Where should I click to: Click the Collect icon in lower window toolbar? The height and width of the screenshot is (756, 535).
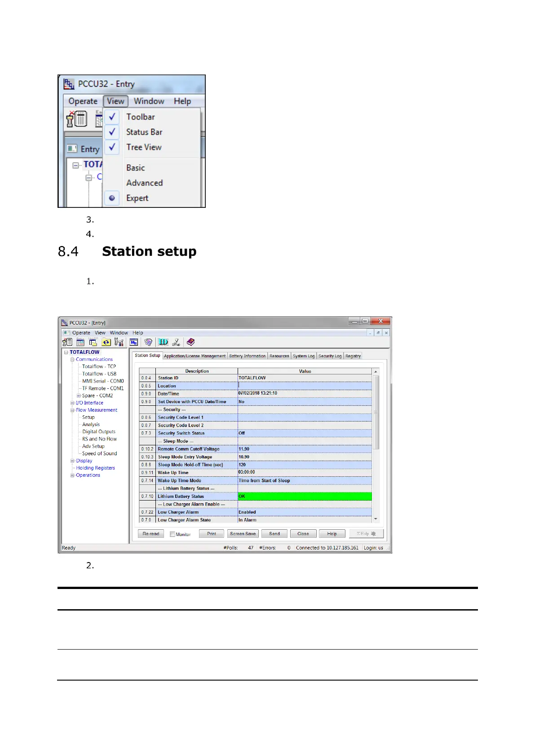click(x=93, y=342)
